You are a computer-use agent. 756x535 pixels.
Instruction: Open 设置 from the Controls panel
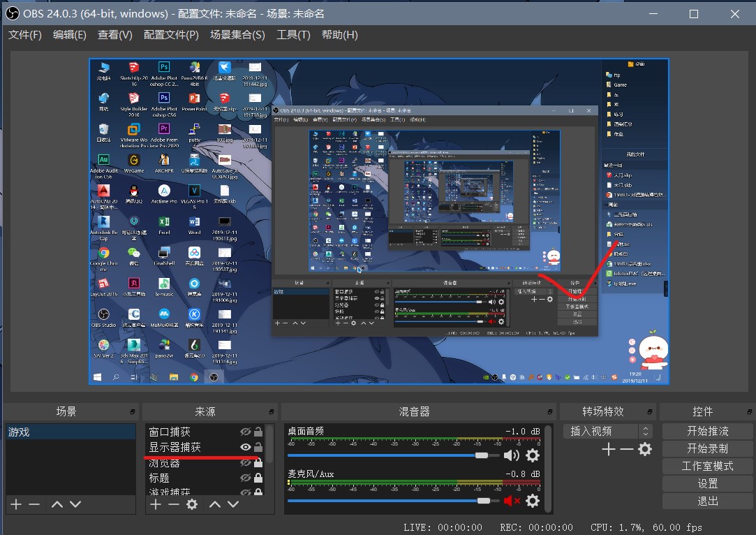(707, 483)
